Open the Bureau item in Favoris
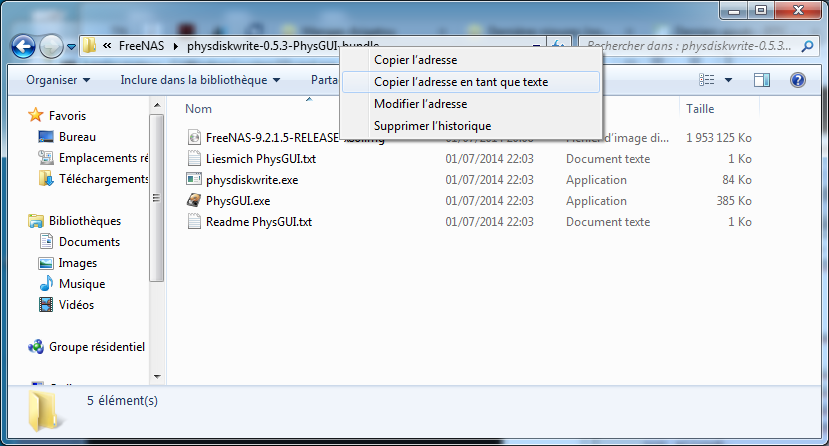Viewport: 829px width, 446px height. [77, 137]
